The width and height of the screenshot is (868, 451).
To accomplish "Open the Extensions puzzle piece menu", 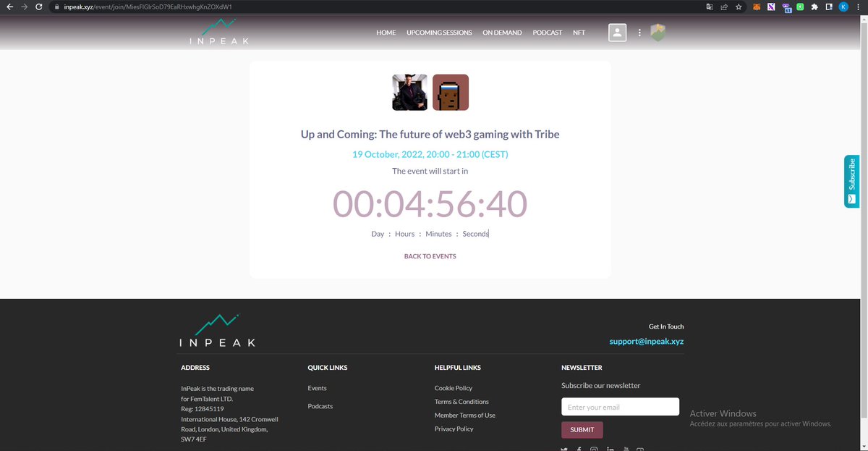I will click(x=814, y=7).
